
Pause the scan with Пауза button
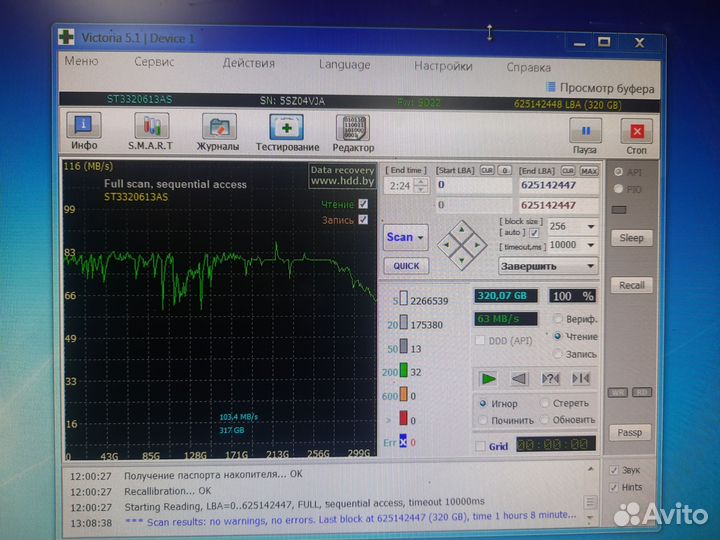pyautogui.click(x=585, y=131)
